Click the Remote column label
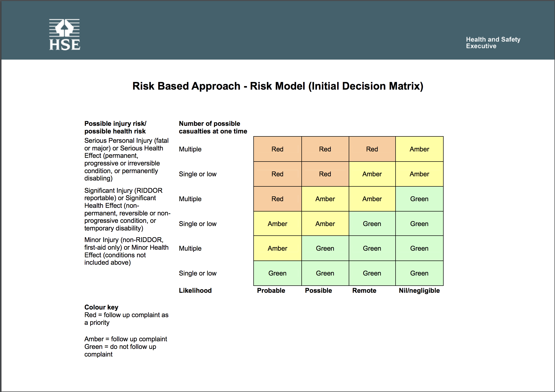Viewport: 555px width, 392px height. [364, 291]
